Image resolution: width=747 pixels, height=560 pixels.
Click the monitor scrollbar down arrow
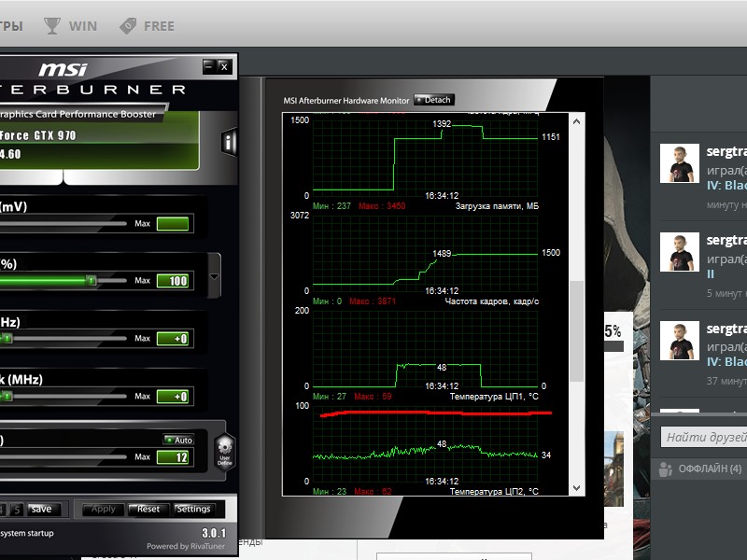tap(576, 487)
